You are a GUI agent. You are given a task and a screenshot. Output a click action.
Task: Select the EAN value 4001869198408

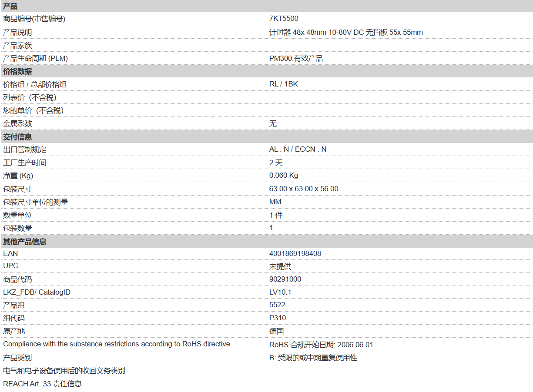(x=295, y=253)
